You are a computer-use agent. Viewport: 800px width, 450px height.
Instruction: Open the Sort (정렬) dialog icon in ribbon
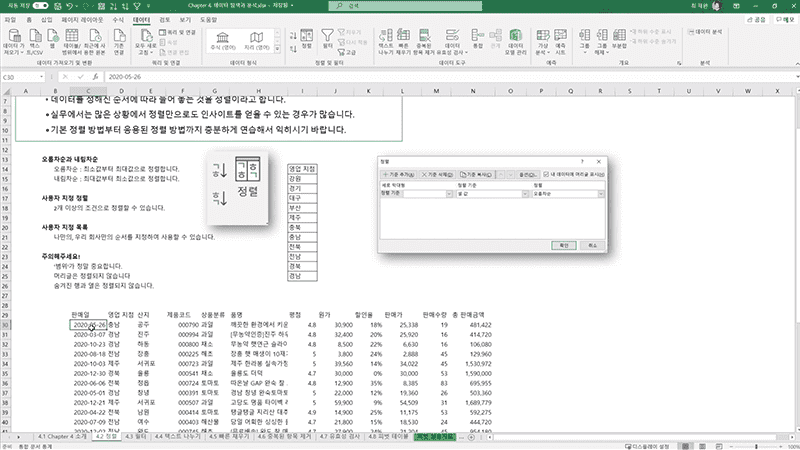coord(307,38)
